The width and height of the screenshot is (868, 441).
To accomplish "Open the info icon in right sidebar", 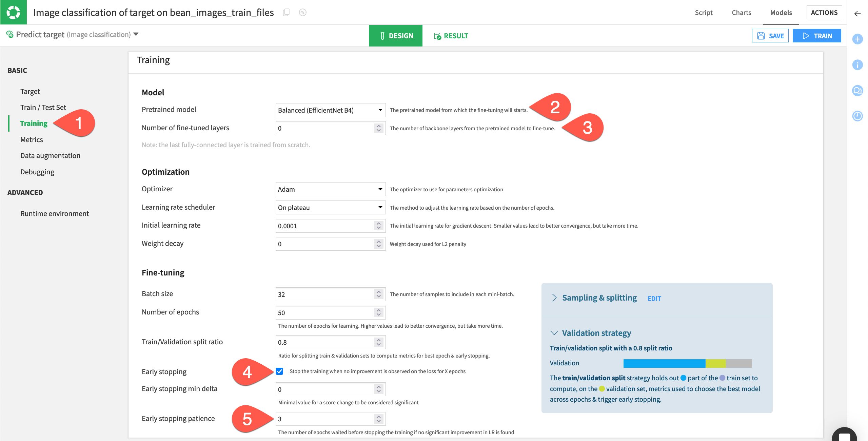I will pyautogui.click(x=857, y=65).
